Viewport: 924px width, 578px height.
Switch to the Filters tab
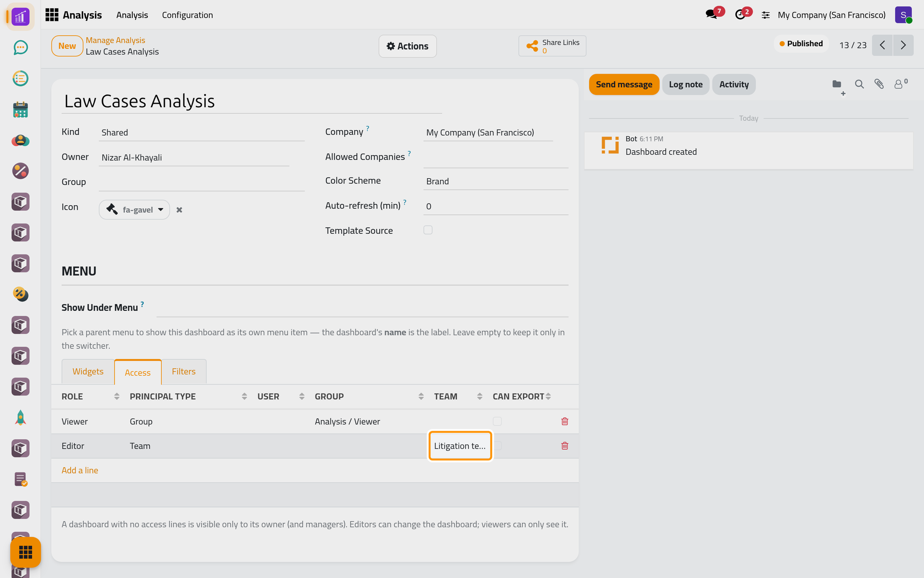click(184, 371)
